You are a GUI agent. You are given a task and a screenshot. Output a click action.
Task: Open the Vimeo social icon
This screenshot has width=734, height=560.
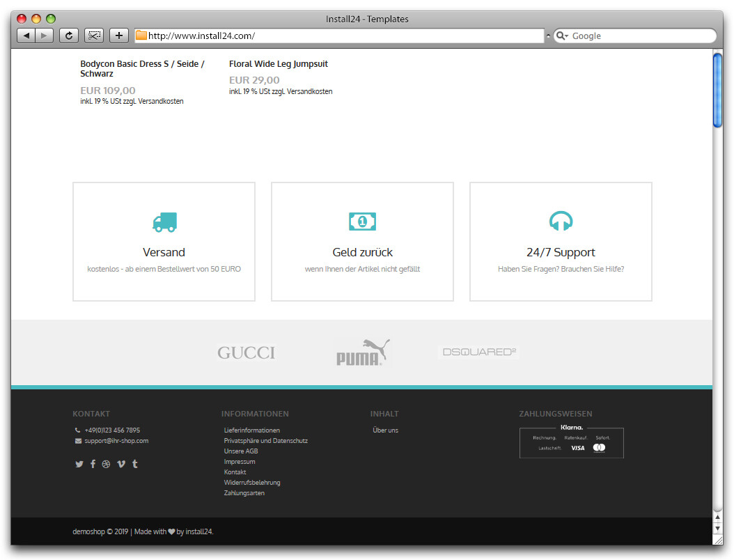coord(121,464)
